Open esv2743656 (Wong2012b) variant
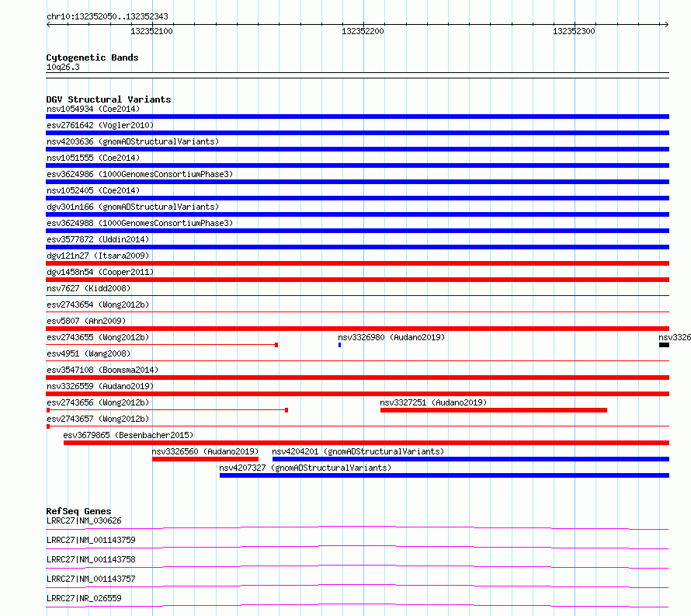691x616 pixels. (x=98, y=402)
